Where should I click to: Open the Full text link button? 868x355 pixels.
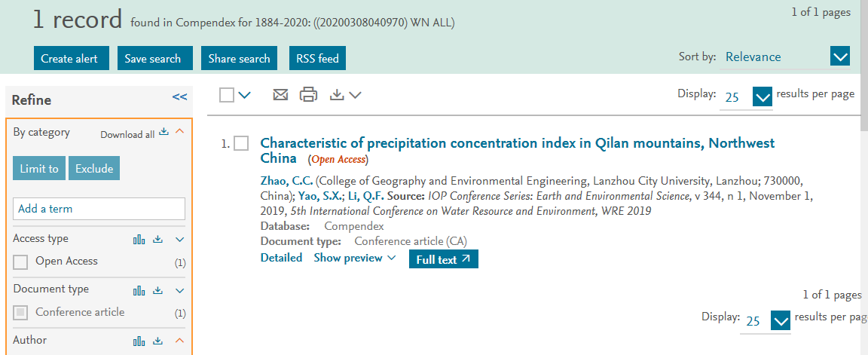coord(443,259)
